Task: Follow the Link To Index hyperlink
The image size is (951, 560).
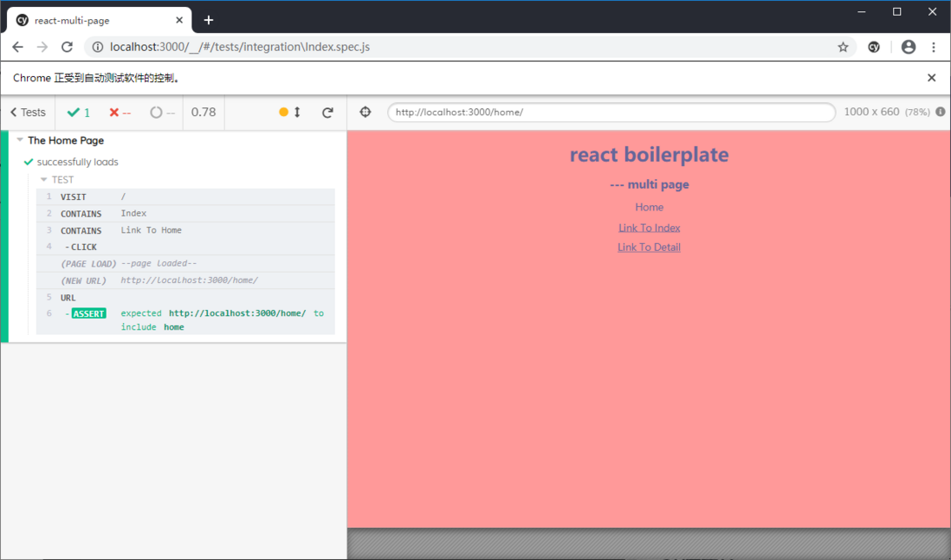Action: [x=649, y=228]
